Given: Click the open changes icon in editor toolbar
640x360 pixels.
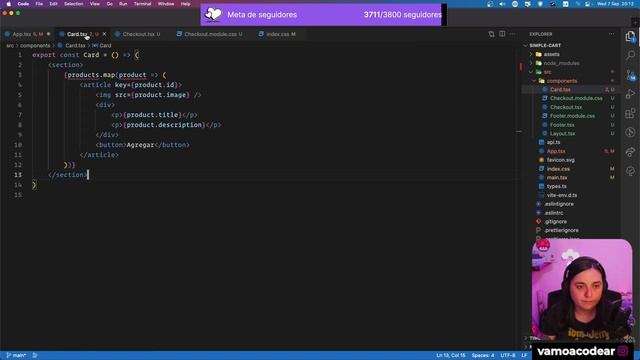Looking at the screenshot, I should click(x=491, y=34).
